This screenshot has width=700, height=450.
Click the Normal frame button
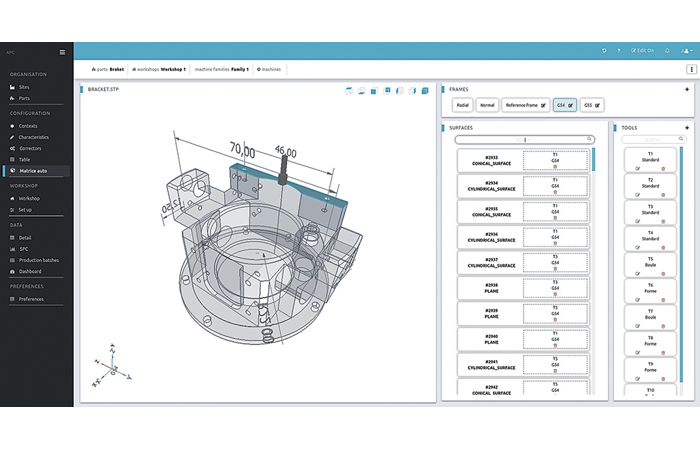tap(487, 104)
